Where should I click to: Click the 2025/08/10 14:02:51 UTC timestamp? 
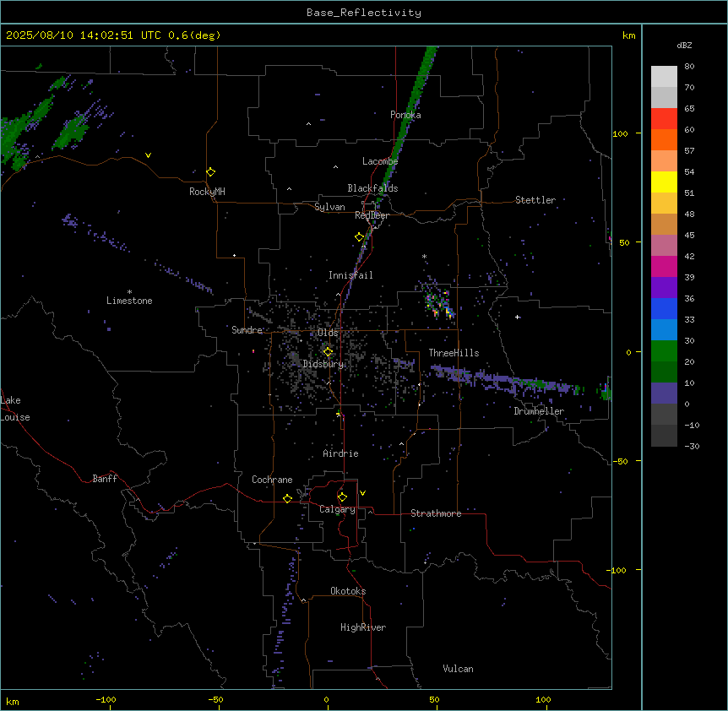pyautogui.click(x=84, y=35)
